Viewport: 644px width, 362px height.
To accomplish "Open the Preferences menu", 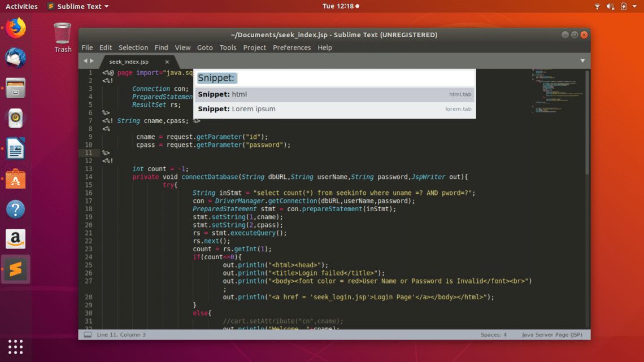I will [291, 47].
